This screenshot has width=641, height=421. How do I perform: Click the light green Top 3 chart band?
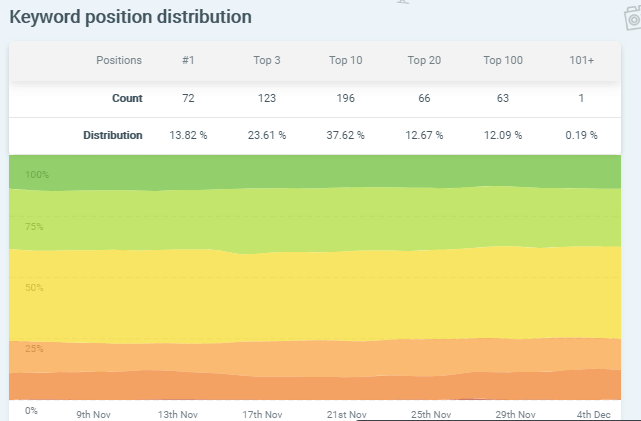320,218
